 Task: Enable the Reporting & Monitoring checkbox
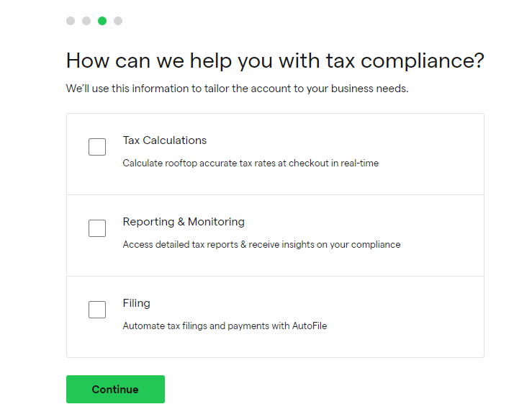coord(97,228)
